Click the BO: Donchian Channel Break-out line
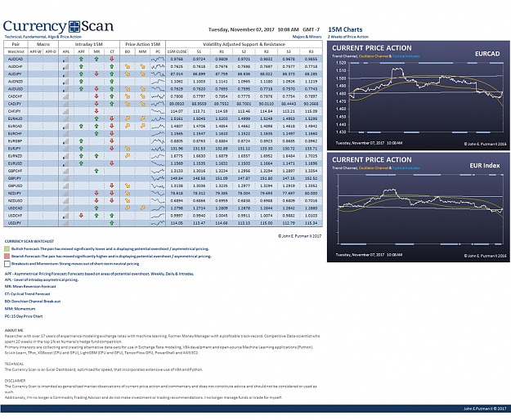The height and width of the screenshot is (420, 511). [x=33, y=302]
